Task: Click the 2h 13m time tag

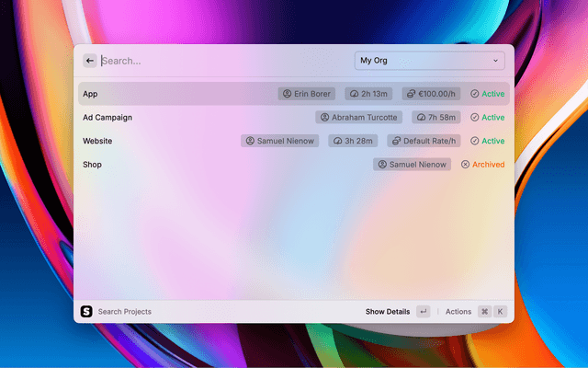Action: (x=370, y=94)
